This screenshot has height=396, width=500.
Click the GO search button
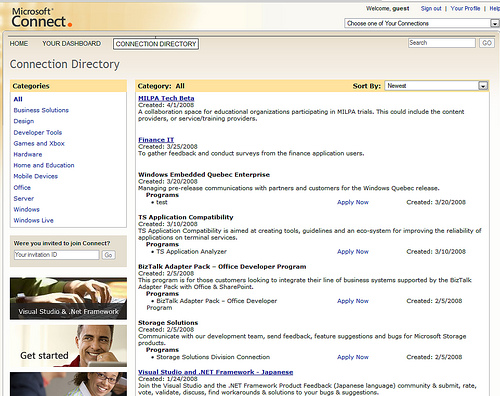coord(487,43)
